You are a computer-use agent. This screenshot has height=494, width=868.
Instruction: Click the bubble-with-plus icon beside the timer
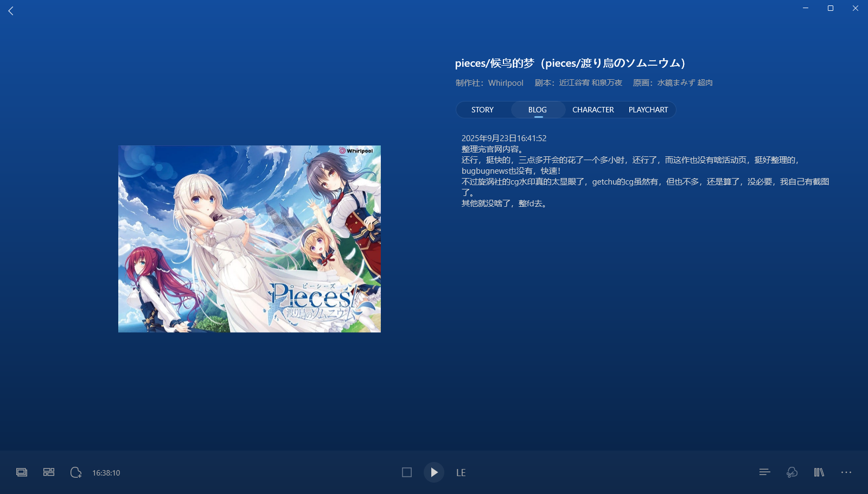coord(76,472)
